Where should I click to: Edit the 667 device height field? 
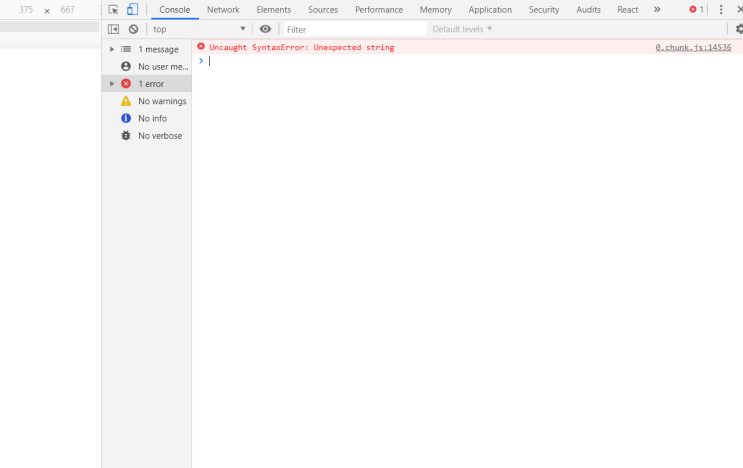pyautogui.click(x=68, y=9)
